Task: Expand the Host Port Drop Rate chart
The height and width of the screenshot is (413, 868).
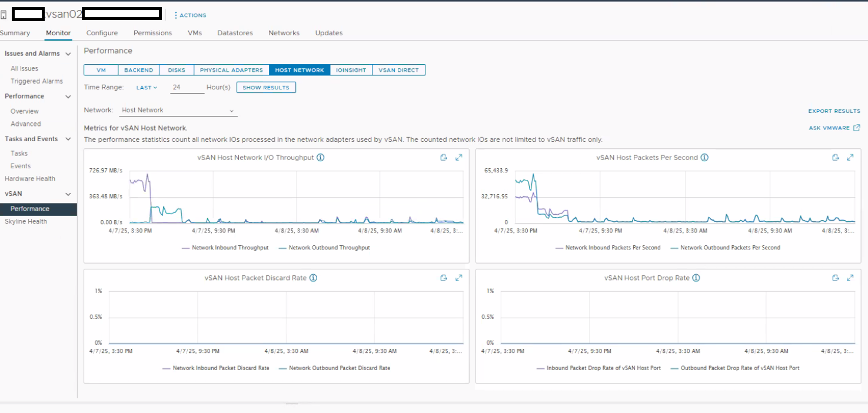Action: (x=850, y=278)
